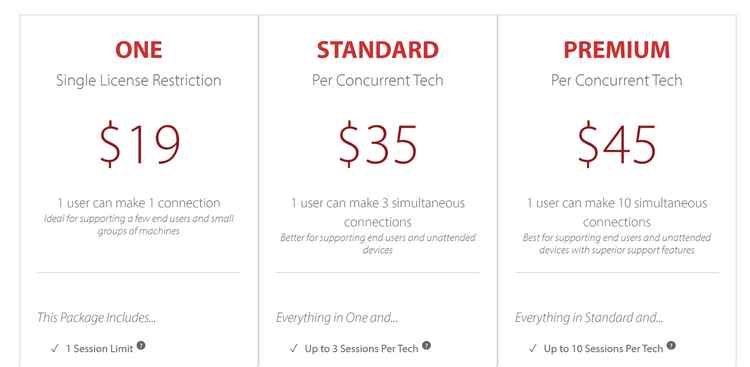
Task: Click help icon next to Up to 3 Sessions Per Tech
Action: tap(427, 345)
